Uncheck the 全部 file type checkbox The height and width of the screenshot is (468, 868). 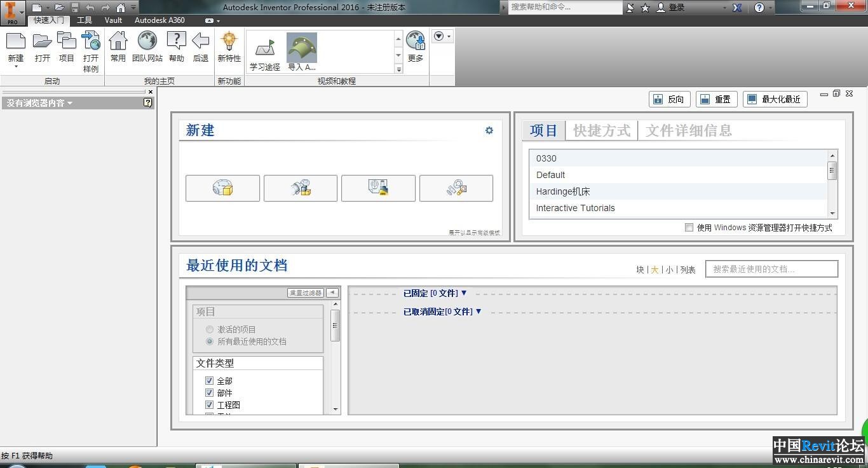pos(209,381)
